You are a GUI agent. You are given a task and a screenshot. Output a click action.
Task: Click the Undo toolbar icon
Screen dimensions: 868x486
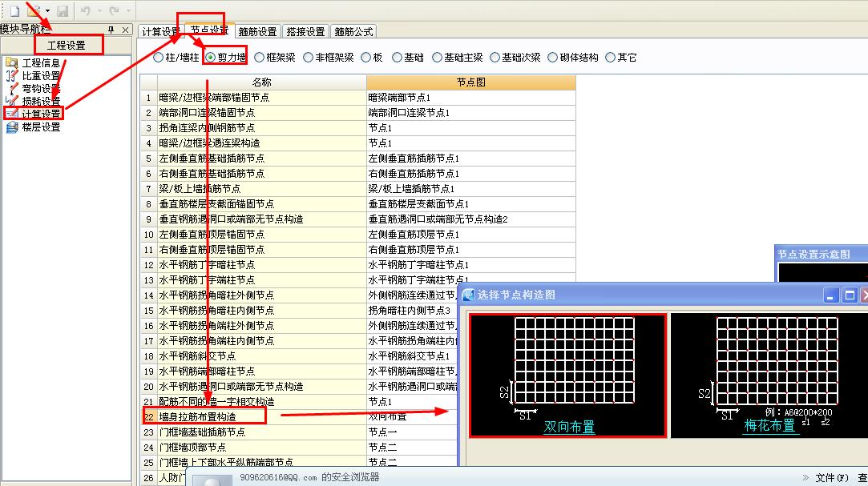[85, 10]
